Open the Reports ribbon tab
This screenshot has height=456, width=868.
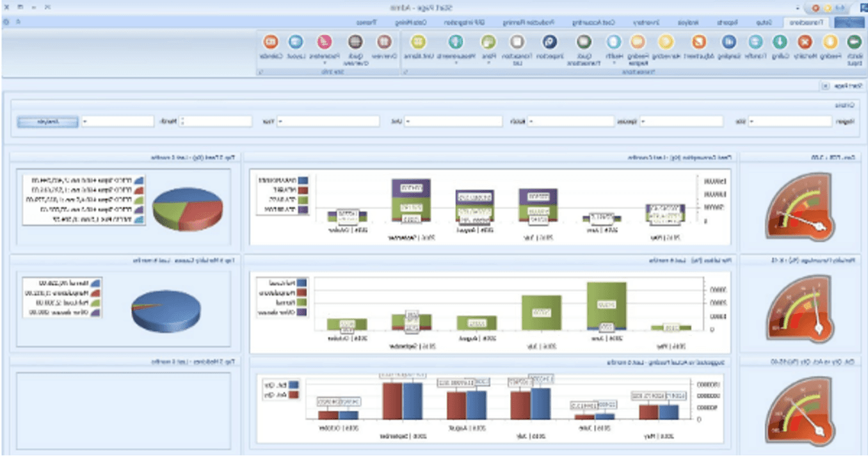coord(727,22)
